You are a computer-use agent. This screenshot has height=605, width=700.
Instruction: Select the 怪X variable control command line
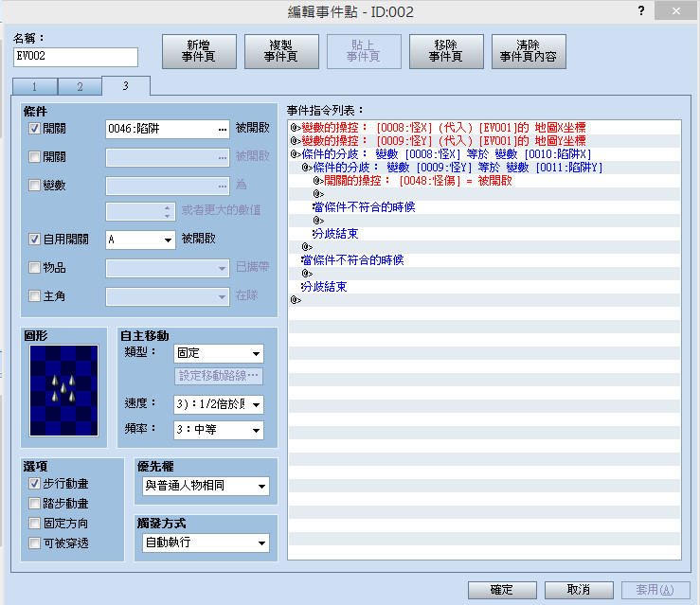[484, 128]
